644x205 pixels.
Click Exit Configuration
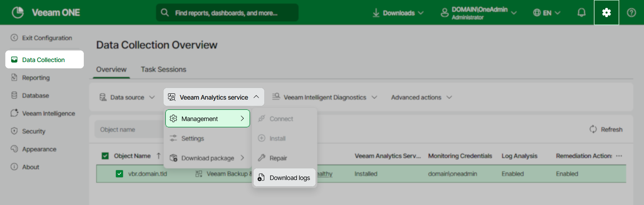47,38
